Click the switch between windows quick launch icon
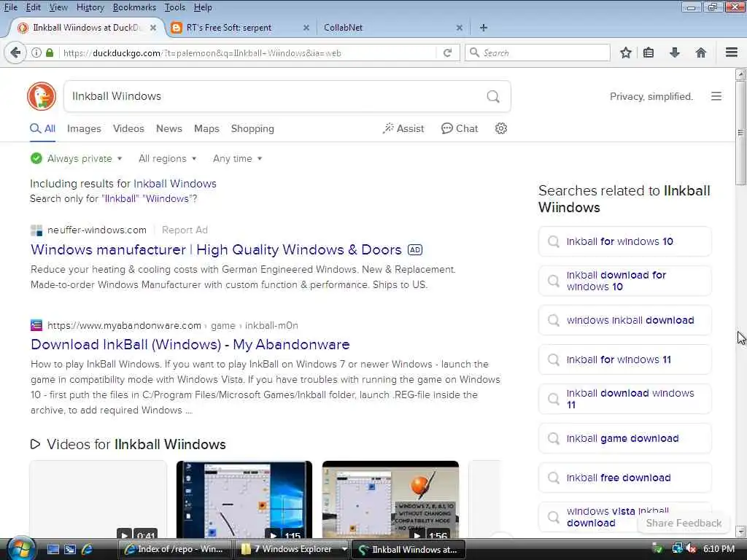This screenshot has height=560, width=747. click(70, 550)
